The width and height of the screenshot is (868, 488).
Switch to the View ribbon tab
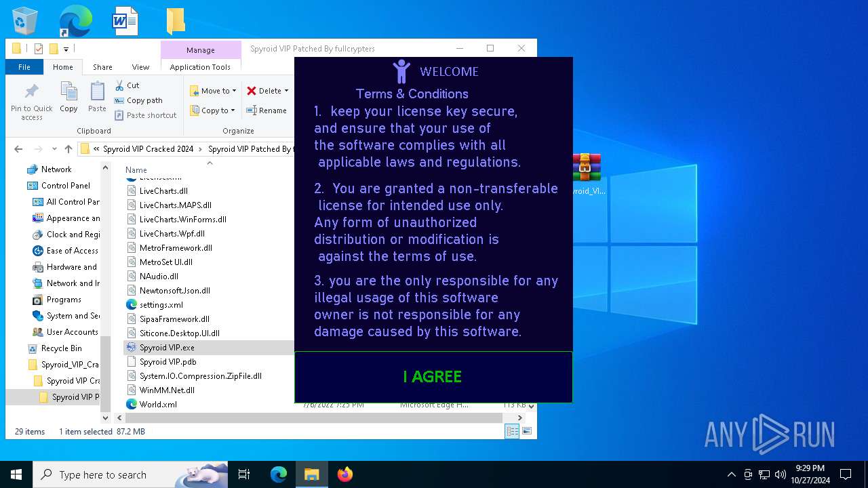tap(140, 67)
